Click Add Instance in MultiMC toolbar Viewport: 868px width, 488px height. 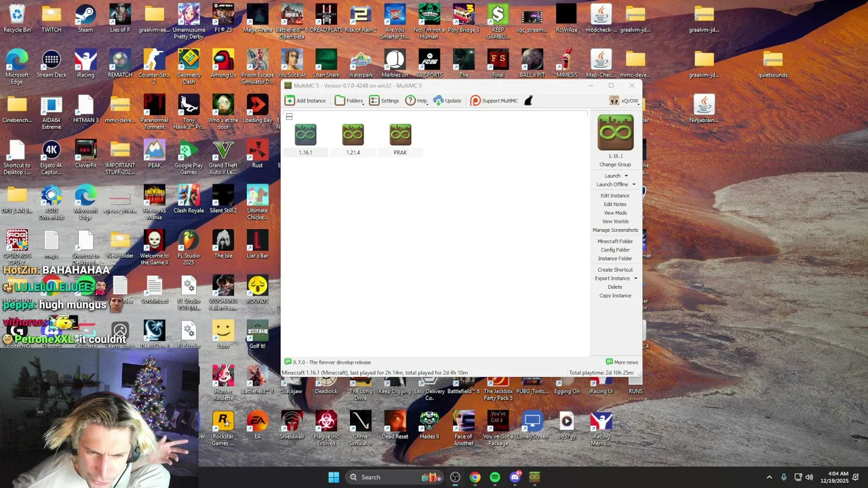click(x=305, y=100)
